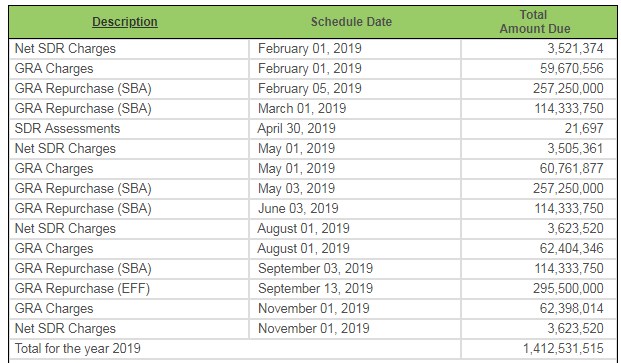The height and width of the screenshot is (363, 621).
Task: Click the 1,412,531,515 total amount
Action: 563,349
